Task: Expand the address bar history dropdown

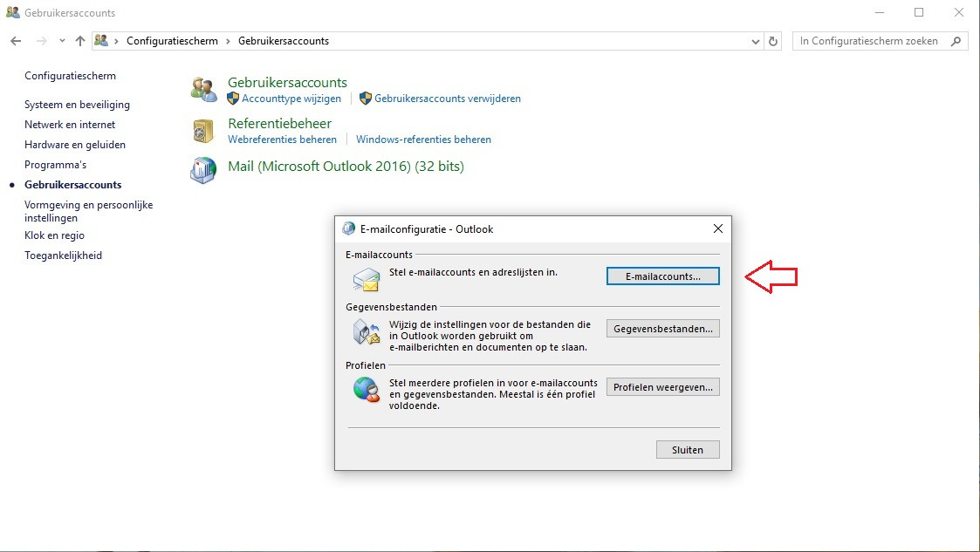Action: tap(755, 41)
